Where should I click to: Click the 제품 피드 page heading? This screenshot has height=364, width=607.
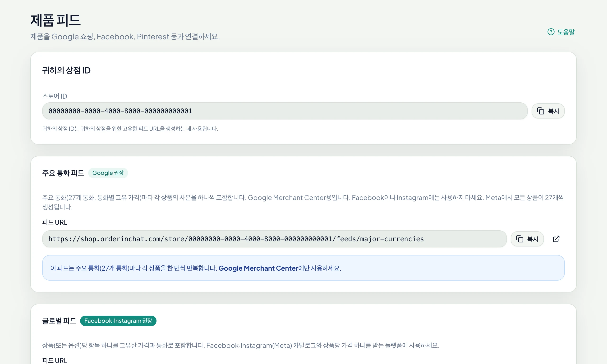coord(55,20)
